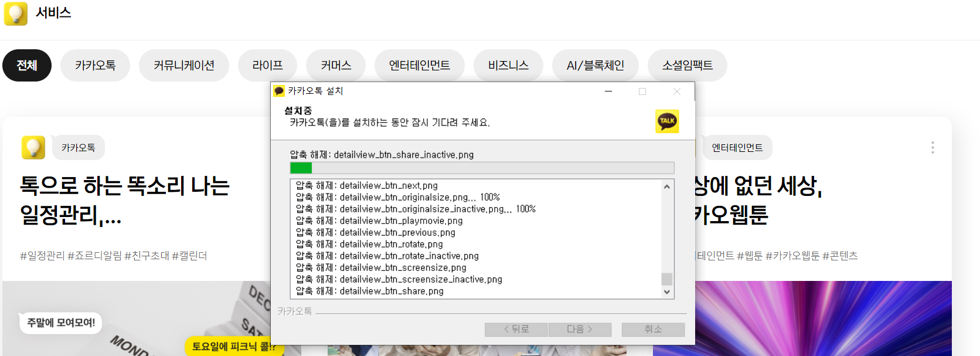Click the 다음 button in the installer

point(580,330)
